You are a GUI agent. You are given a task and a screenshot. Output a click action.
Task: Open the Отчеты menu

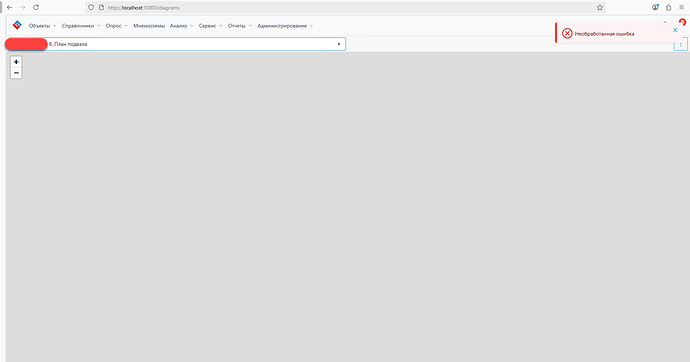pyautogui.click(x=240, y=26)
